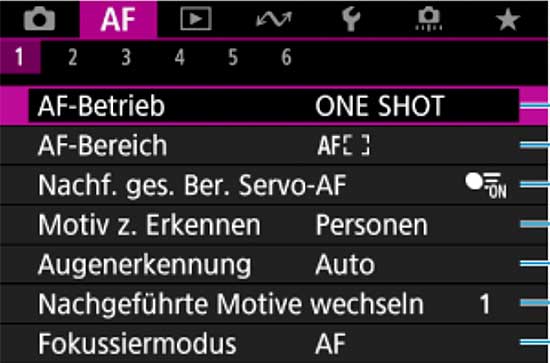Open the camera shooting settings tab
Screen dimensions: 550x363
[x=39, y=19]
